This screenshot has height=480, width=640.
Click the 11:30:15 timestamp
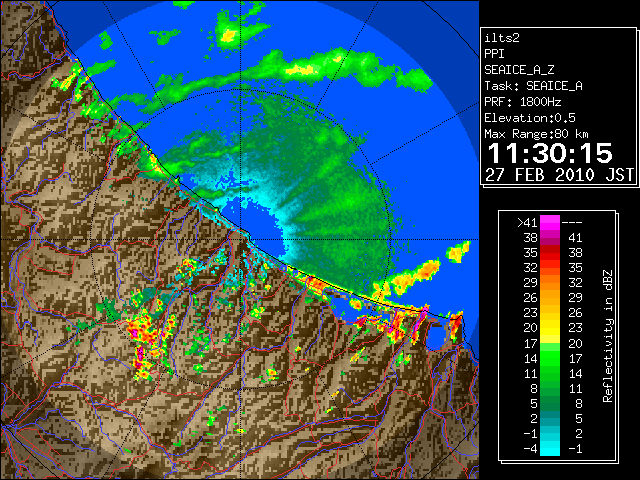[550, 153]
